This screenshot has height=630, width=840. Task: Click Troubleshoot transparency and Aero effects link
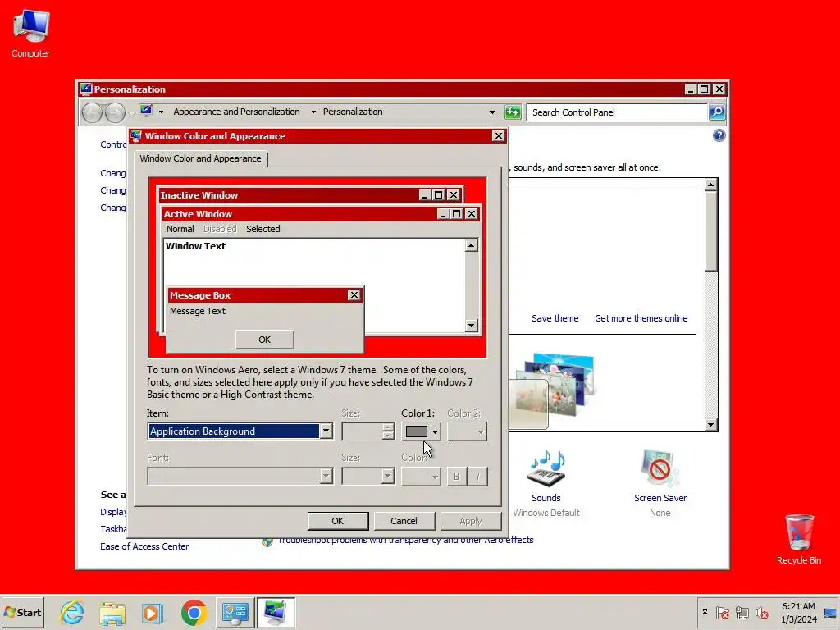(x=405, y=541)
